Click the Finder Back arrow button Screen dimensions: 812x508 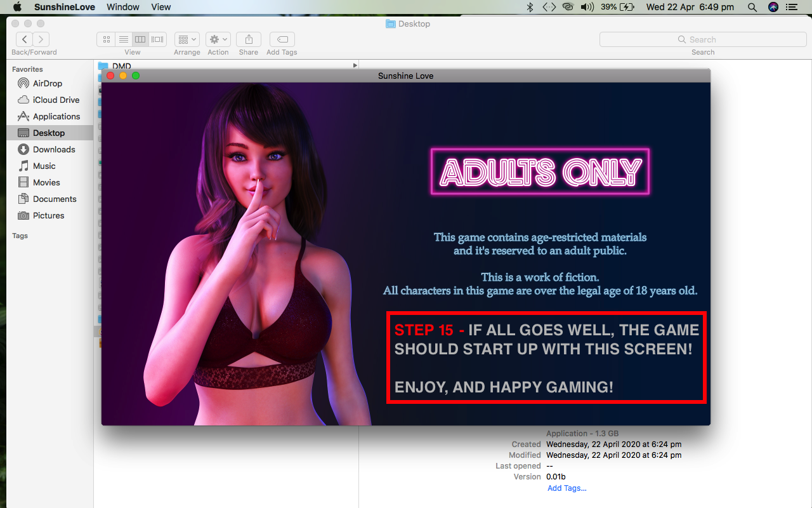pyautogui.click(x=25, y=39)
